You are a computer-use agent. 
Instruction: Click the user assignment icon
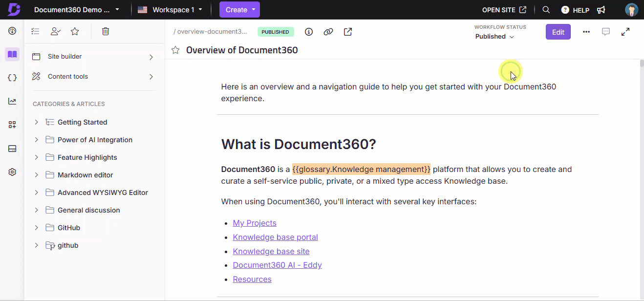coord(55,31)
